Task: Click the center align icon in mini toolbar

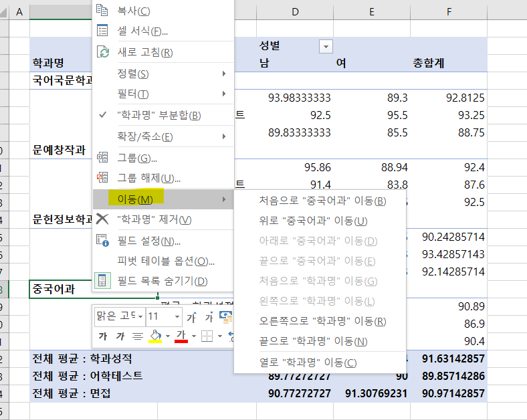Action: pyautogui.click(x=138, y=336)
